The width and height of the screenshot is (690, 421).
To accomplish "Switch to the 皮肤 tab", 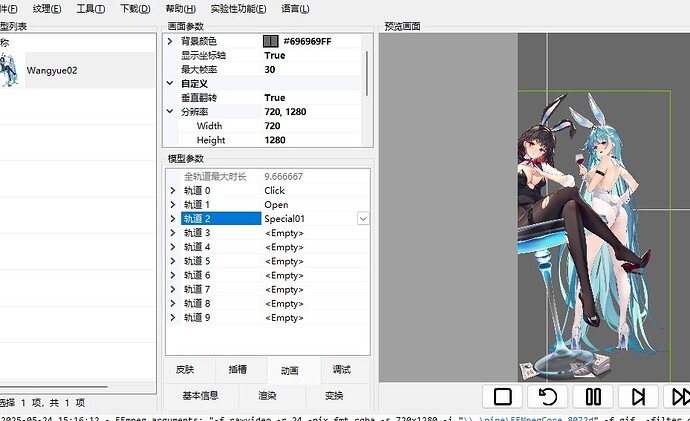I will tap(185, 370).
